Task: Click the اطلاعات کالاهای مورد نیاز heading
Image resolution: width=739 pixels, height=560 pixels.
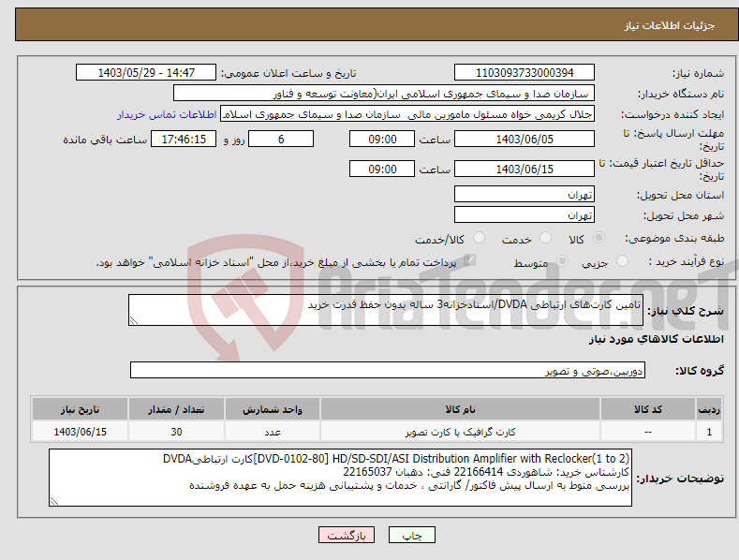Action: [656, 339]
